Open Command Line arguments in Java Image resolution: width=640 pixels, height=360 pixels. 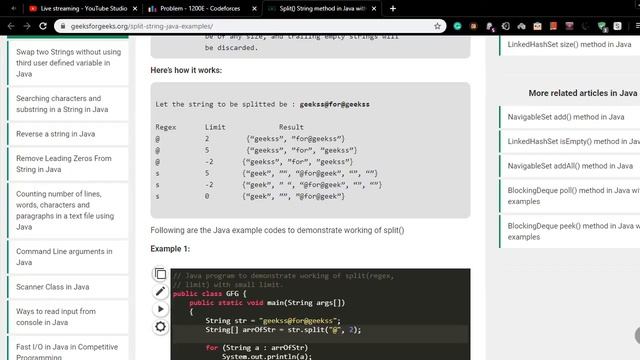(64, 257)
